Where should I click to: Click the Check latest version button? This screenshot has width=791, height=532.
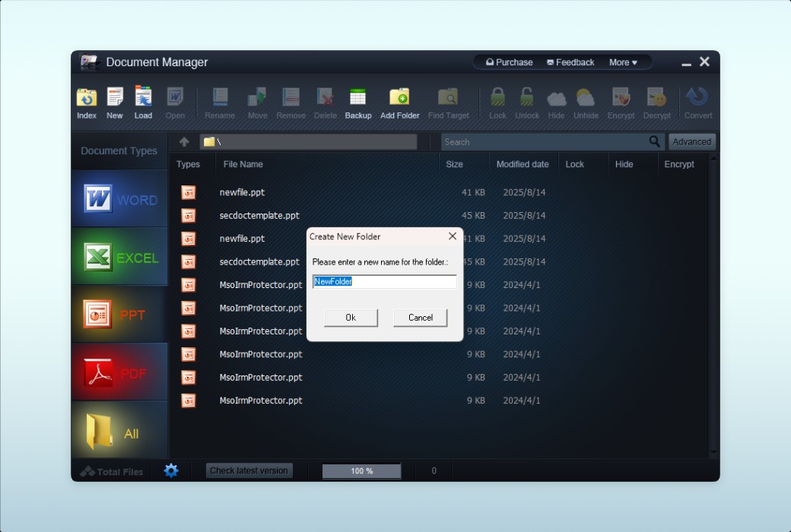click(x=249, y=470)
